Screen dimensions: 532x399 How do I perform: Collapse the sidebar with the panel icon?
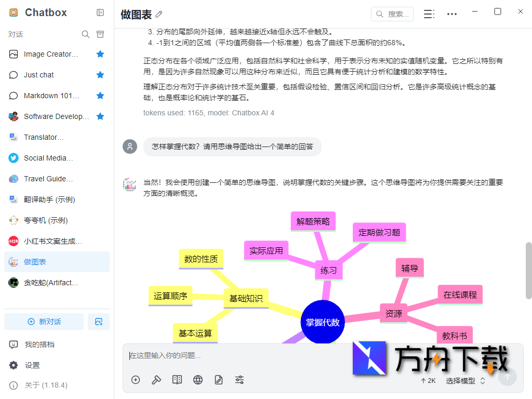[100, 13]
